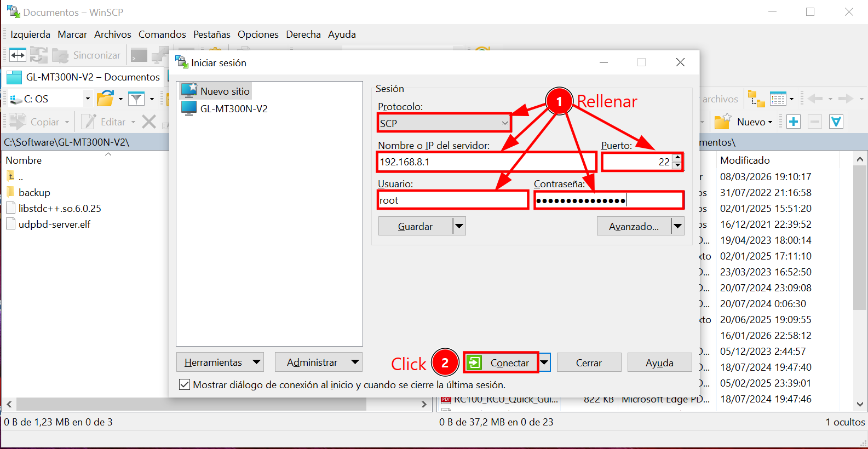Open the Protocolo SCP dropdown

[444, 123]
